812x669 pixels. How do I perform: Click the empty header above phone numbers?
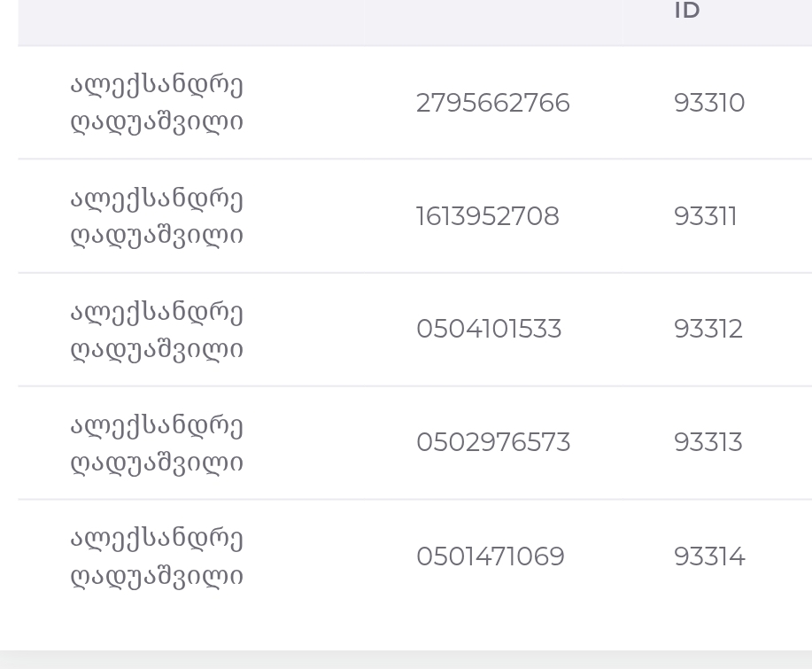pos(493,23)
